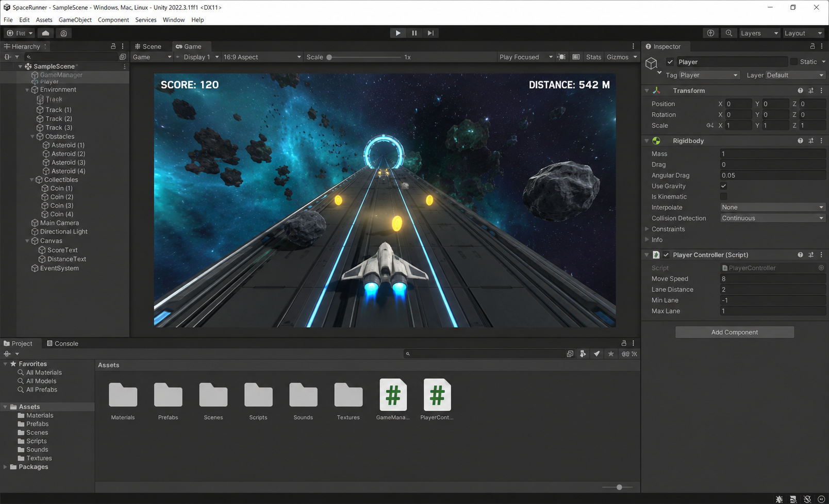Collapse the Obstacles tree node
The height and width of the screenshot is (504, 829).
32,137
